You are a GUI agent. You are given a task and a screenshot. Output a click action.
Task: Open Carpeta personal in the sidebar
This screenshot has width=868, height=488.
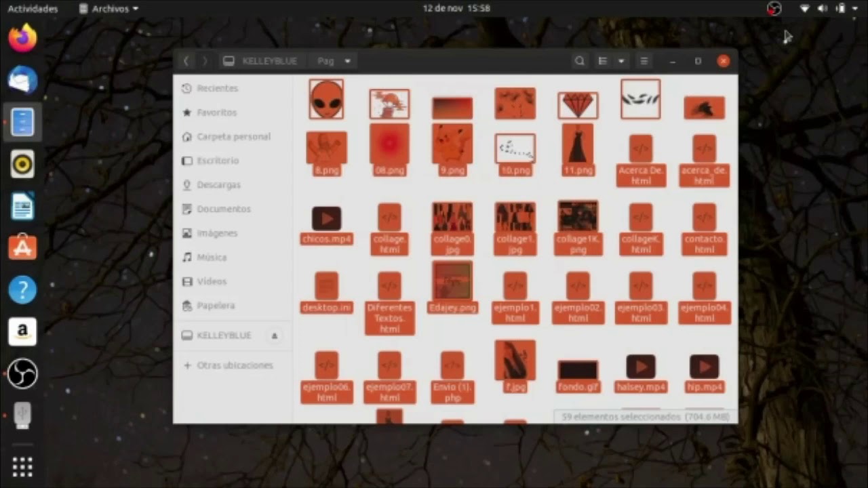[x=233, y=137]
